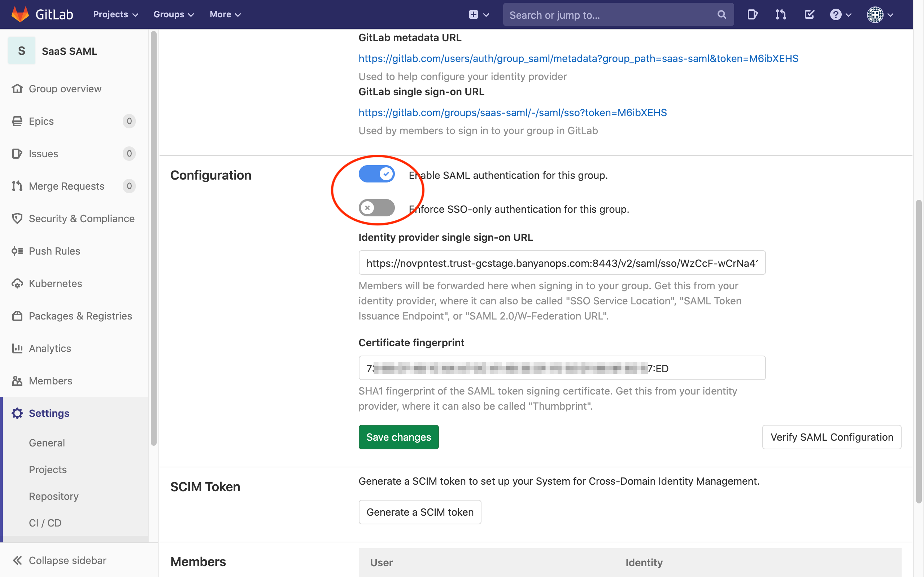Expand the Projects dropdown in navbar
The width and height of the screenshot is (924, 577).
pyautogui.click(x=115, y=14)
